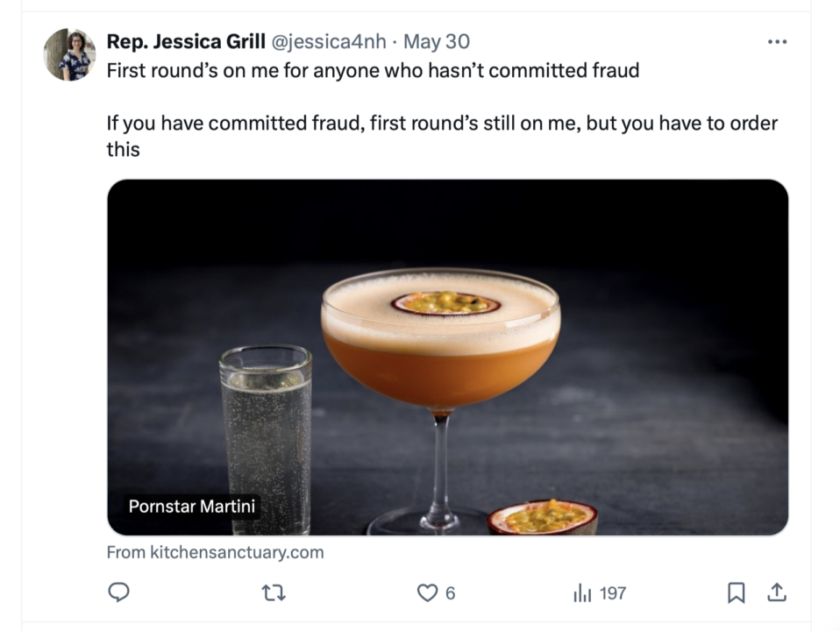840x631 pixels.
Task: Like the post with heart icon
Action: tap(427, 593)
